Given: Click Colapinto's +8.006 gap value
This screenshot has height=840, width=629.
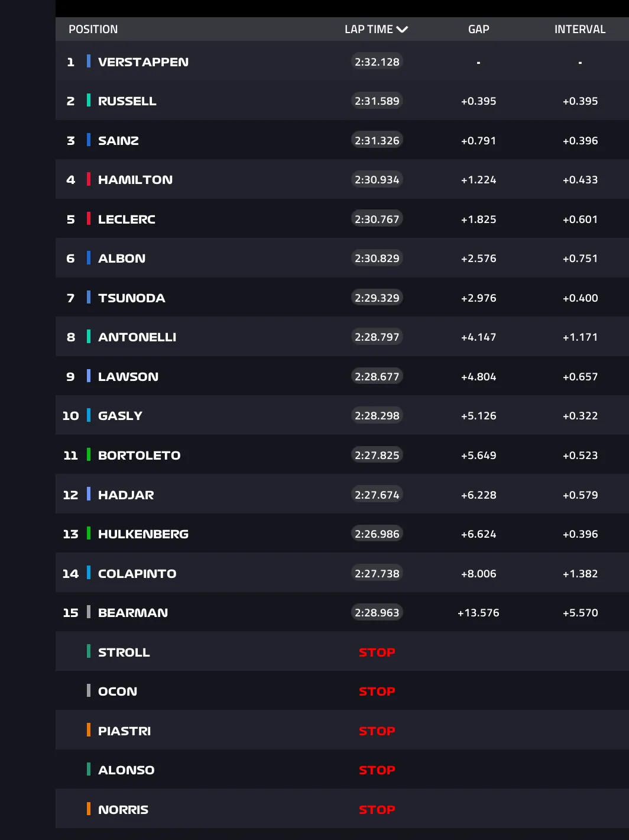Looking at the screenshot, I should [x=478, y=573].
